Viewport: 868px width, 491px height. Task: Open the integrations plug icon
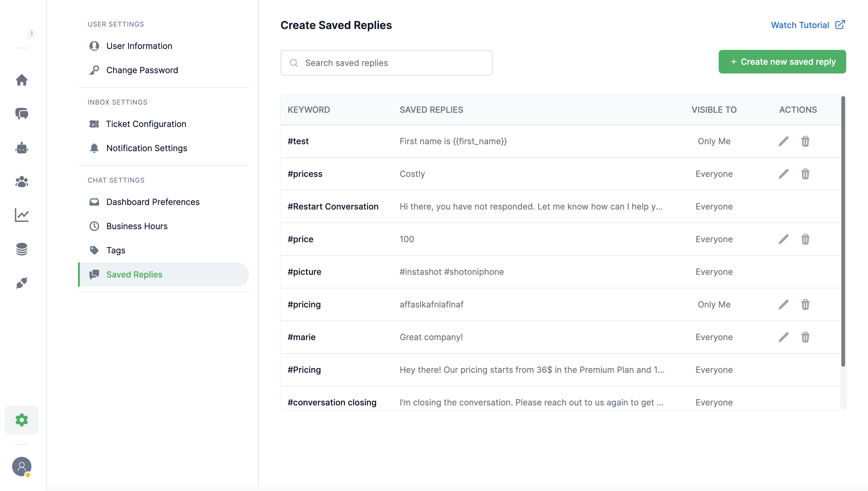pyautogui.click(x=21, y=283)
